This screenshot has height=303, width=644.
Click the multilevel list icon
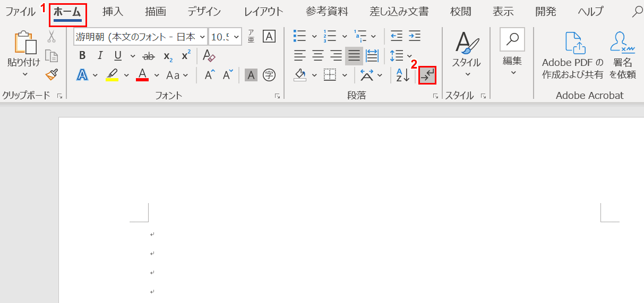click(x=360, y=36)
